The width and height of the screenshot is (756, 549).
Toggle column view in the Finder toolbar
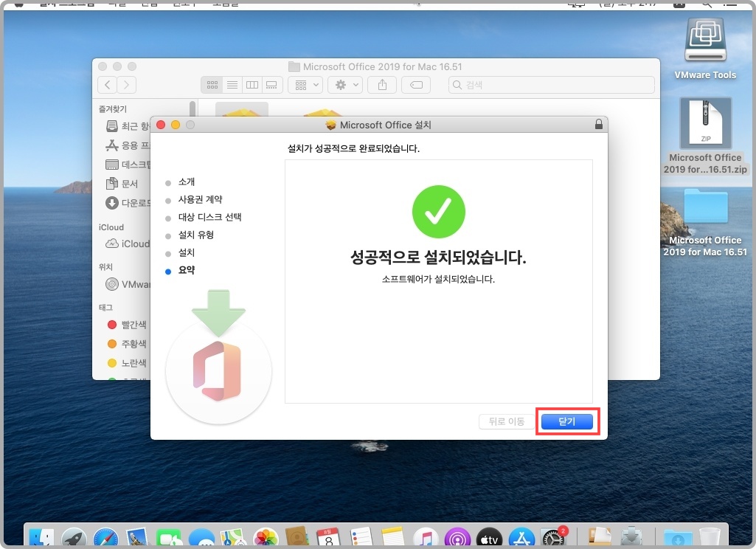tap(252, 84)
